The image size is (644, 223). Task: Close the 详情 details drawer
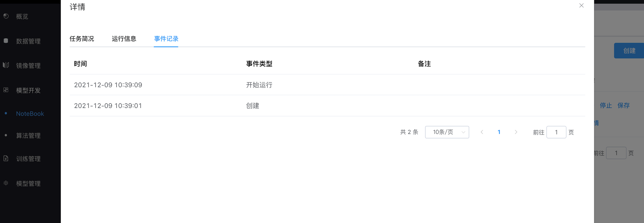tap(581, 5)
